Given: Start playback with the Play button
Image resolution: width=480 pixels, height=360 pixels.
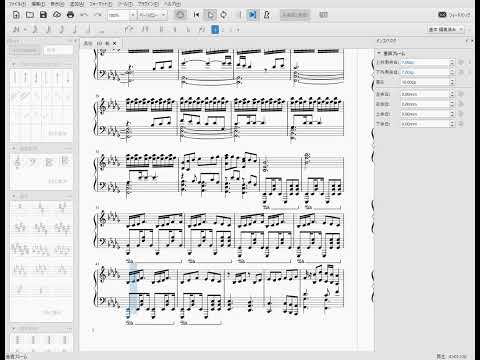Looking at the screenshot, I should [211, 15].
